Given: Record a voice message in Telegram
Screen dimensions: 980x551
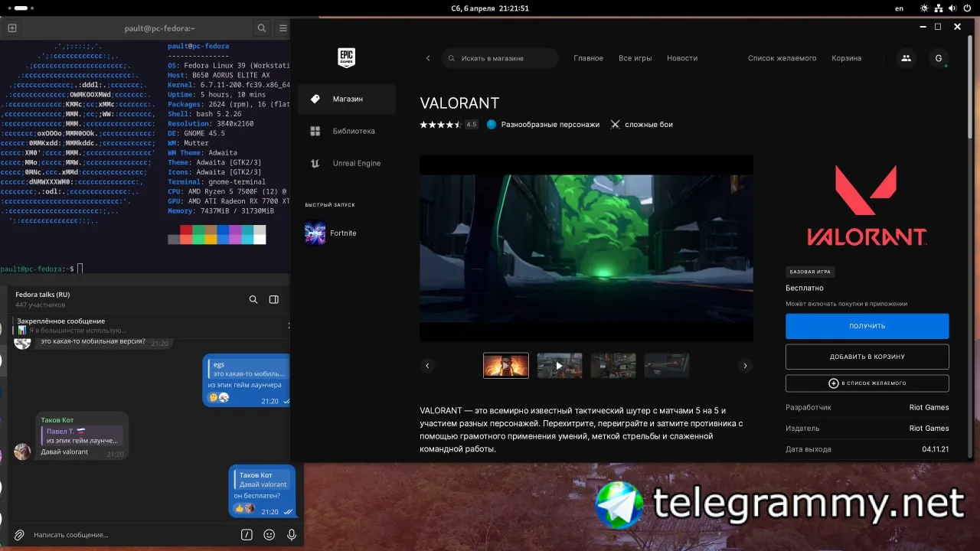Looking at the screenshot, I should (x=292, y=535).
